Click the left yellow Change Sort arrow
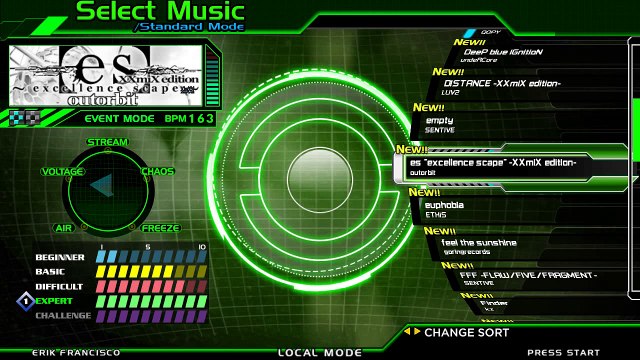 pyautogui.click(x=407, y=331)
